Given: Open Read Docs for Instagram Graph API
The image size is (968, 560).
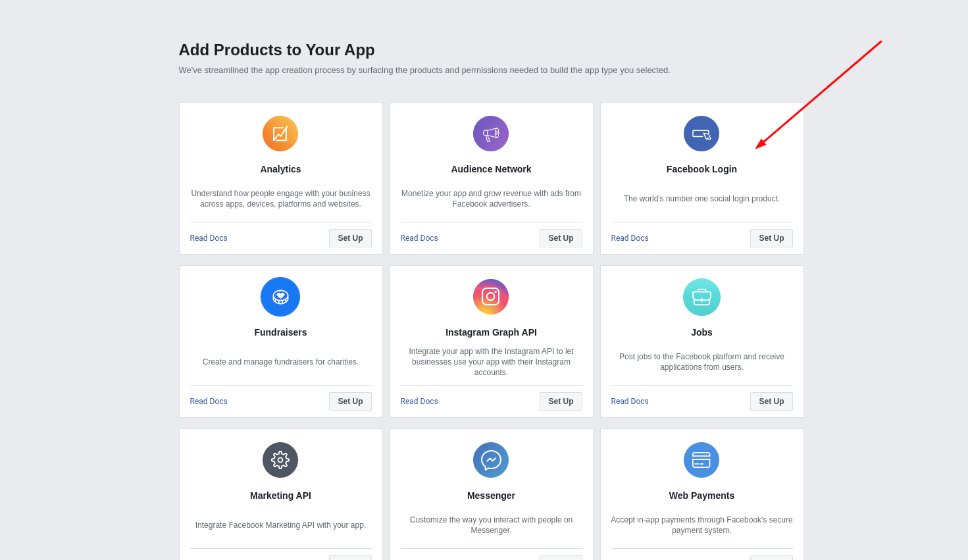Looking at the screenshot, I should point(419,401).
